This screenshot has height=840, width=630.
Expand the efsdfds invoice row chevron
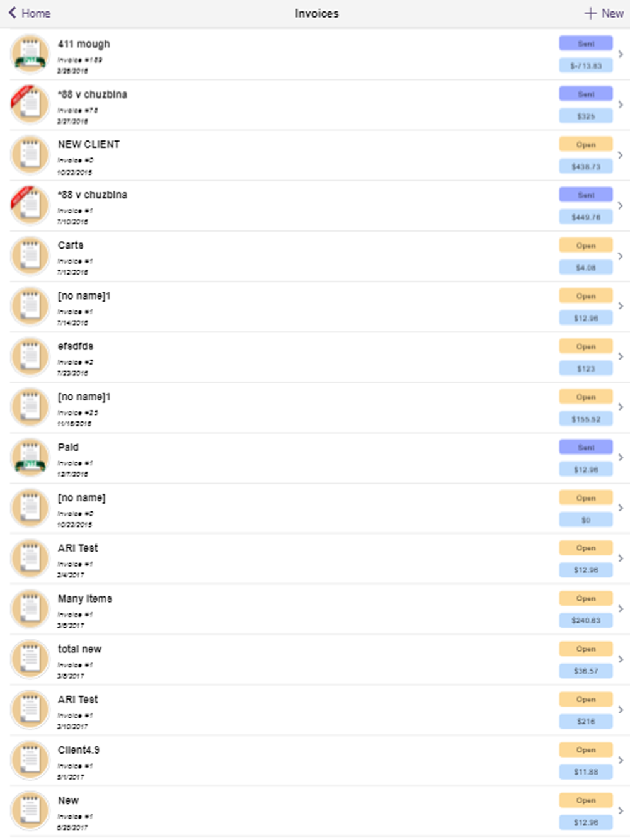point(621,356)
